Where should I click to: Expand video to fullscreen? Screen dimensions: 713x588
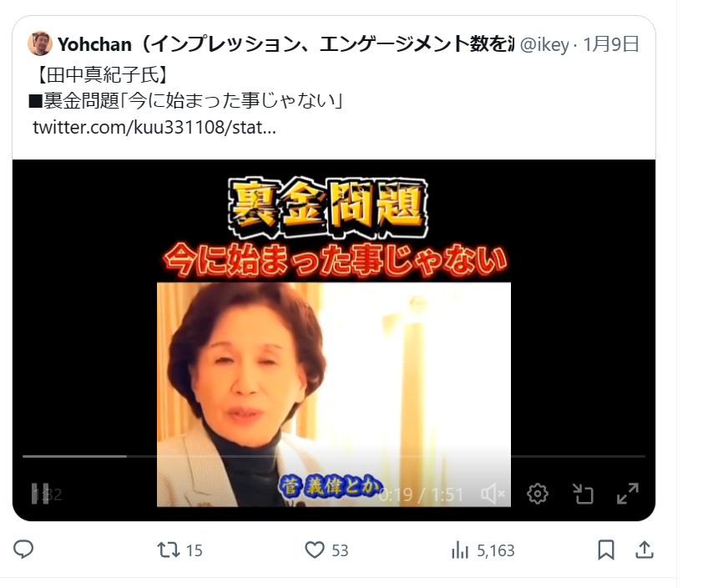[628, 494]
